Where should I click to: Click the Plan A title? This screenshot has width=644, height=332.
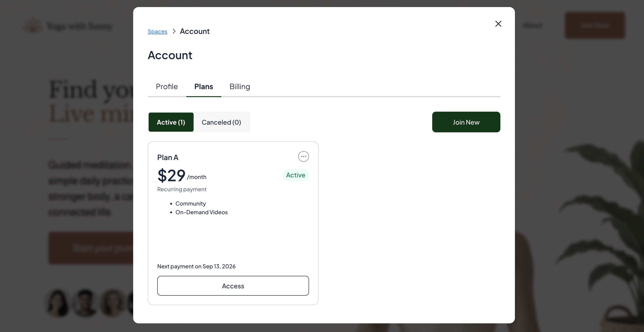(168, 157)
